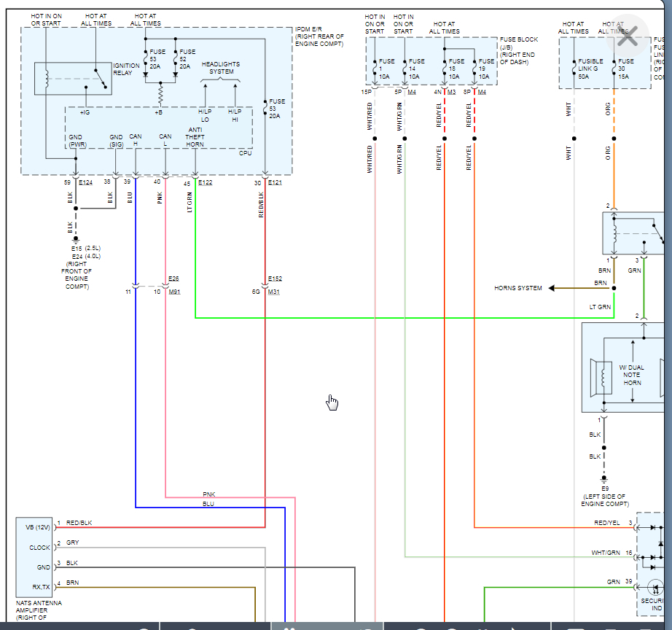Click the HEADLIGHTS SYSTEM label
672x630 pixels.
221,68
